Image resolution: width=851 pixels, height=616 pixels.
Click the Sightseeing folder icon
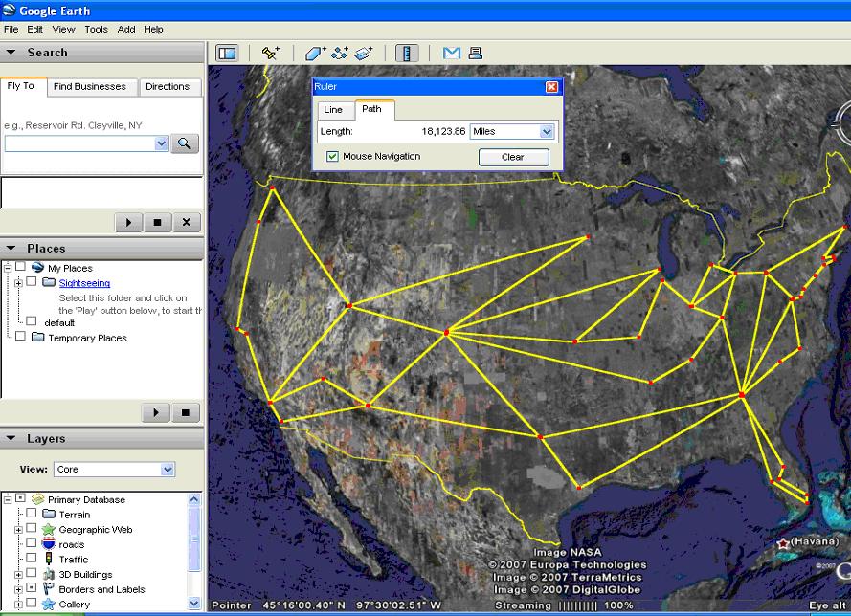49,282
